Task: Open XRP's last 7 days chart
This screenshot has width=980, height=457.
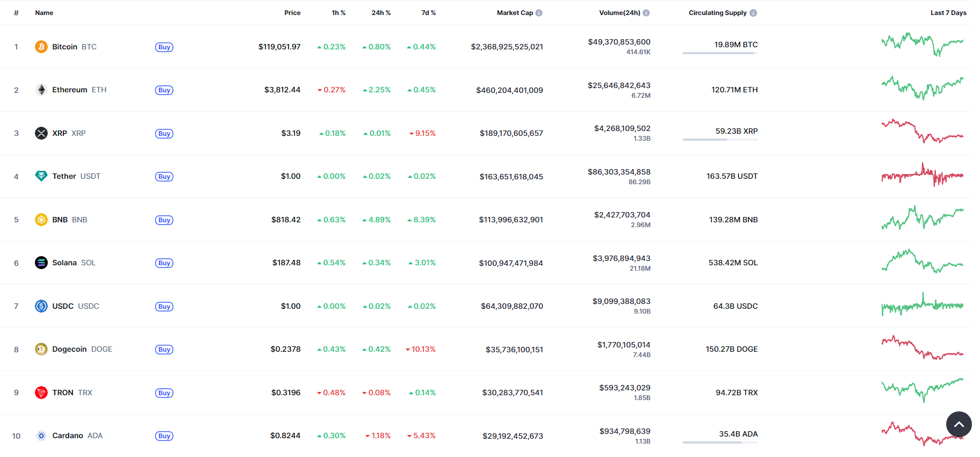Action: [923, 131]
